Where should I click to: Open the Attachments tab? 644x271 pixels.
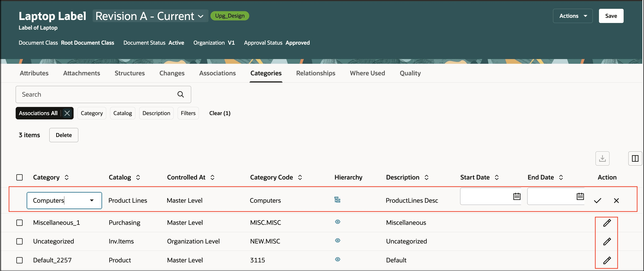pyautogui.click(x=82, y=73)
